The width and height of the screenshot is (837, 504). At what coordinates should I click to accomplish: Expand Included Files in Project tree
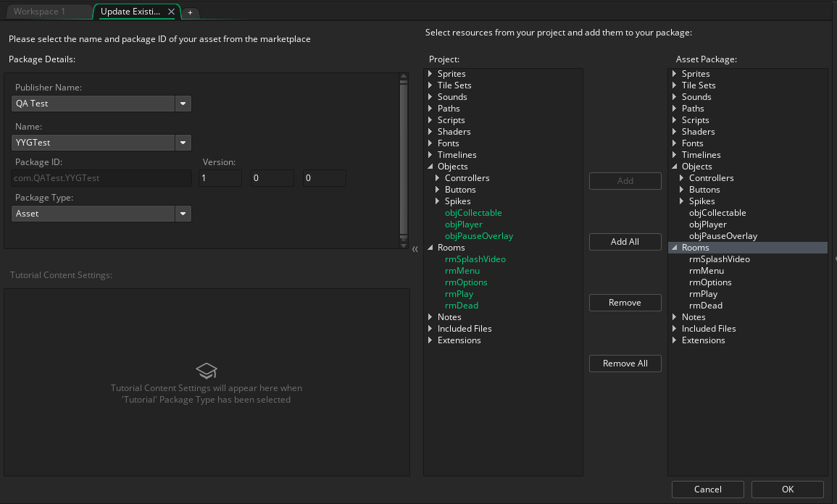[430, 329]
